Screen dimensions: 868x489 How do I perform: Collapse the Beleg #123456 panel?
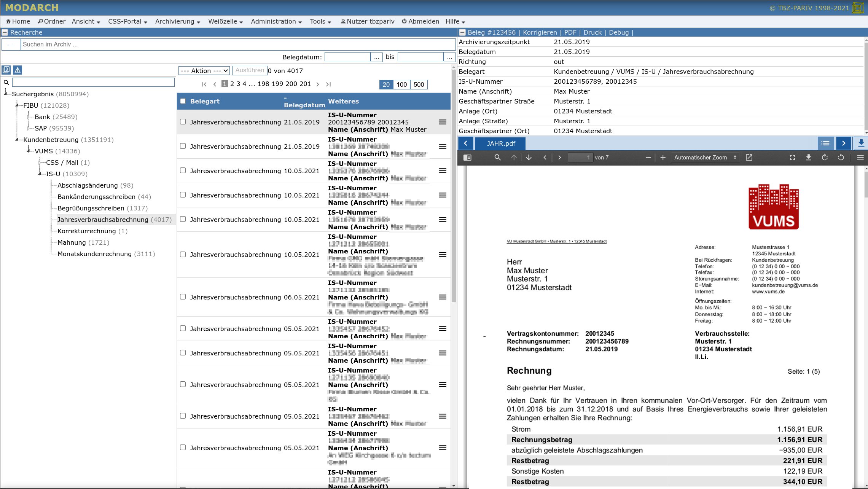[462, 33]
